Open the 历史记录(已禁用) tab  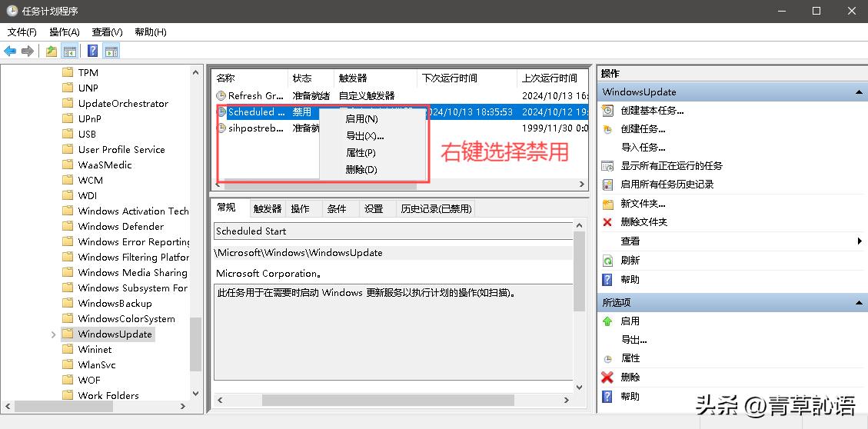(436, 208)
